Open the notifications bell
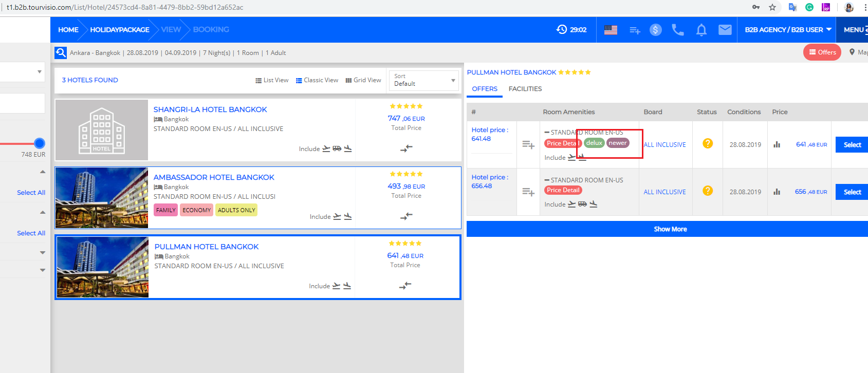This screenshot has width=868, height=373. pyautogui.click(x=701, y=30)
